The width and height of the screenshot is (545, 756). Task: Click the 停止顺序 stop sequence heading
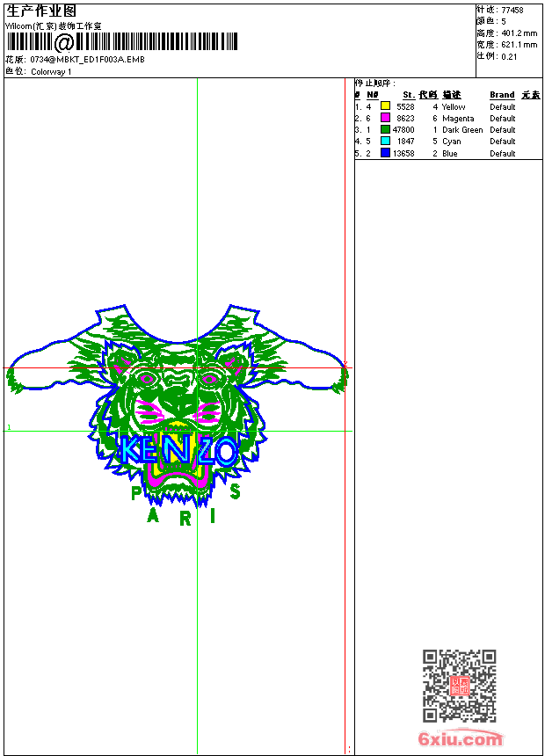pos(374,84)
